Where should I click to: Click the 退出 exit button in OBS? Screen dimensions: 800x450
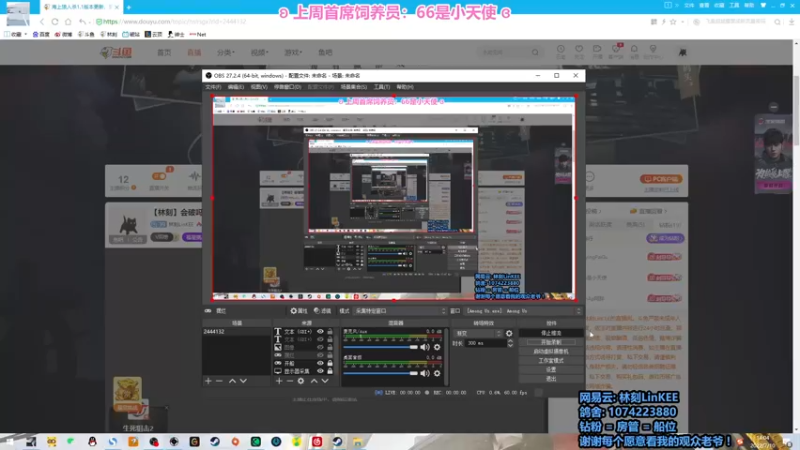click(x=551, y=379)
